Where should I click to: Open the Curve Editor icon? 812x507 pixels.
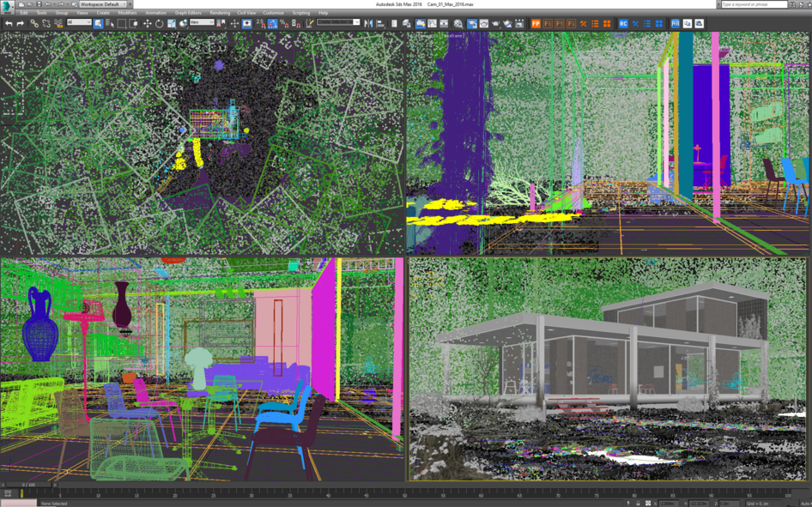(432, 23)
